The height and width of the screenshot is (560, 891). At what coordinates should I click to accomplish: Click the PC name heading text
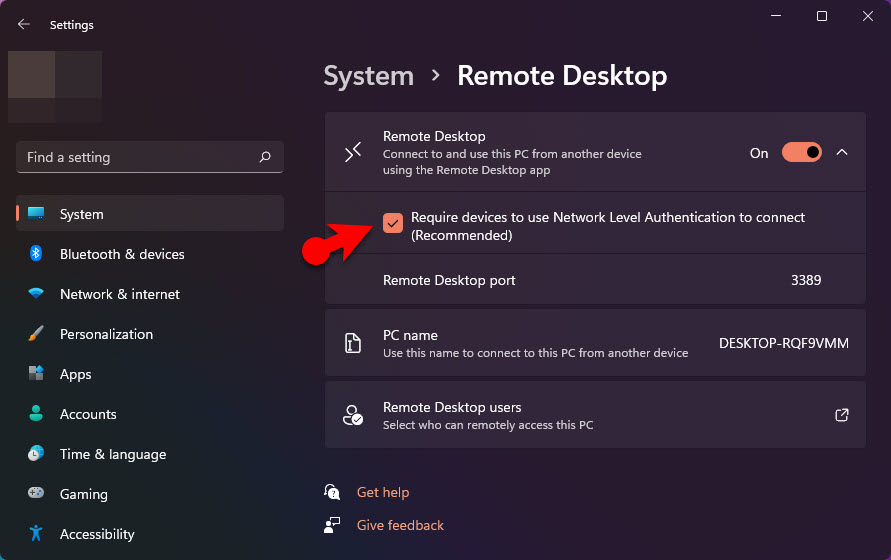[410, 335]
